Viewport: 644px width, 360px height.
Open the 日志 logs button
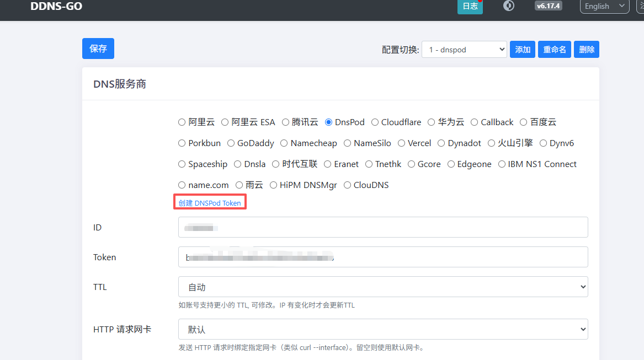470,6
